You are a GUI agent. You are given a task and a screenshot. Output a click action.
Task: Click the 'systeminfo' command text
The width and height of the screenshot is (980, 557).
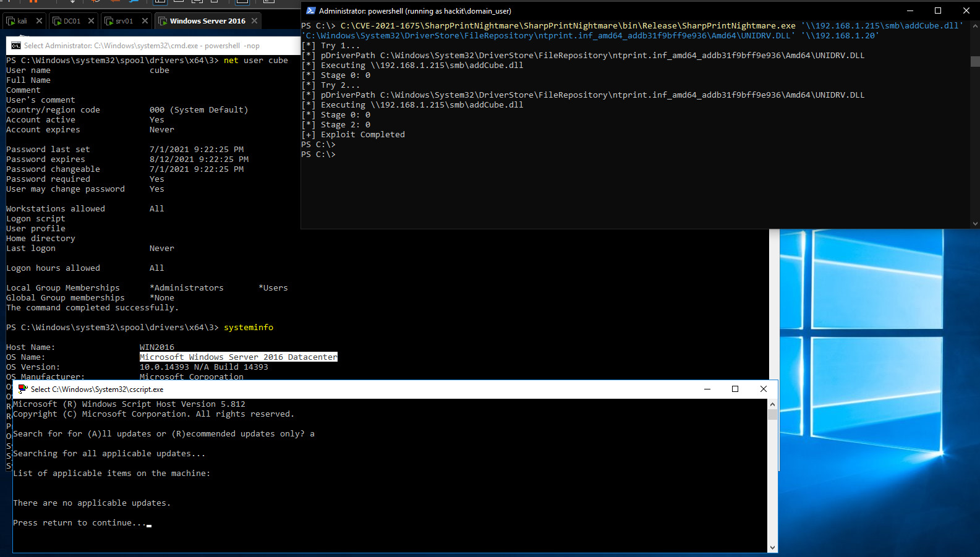pos(249,328)
